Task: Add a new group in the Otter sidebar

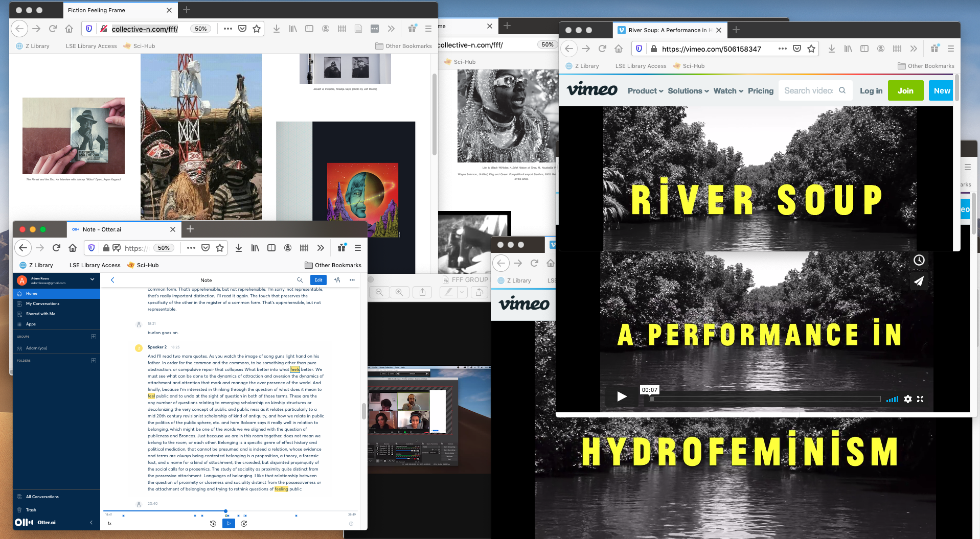Action: coord(94,337)
